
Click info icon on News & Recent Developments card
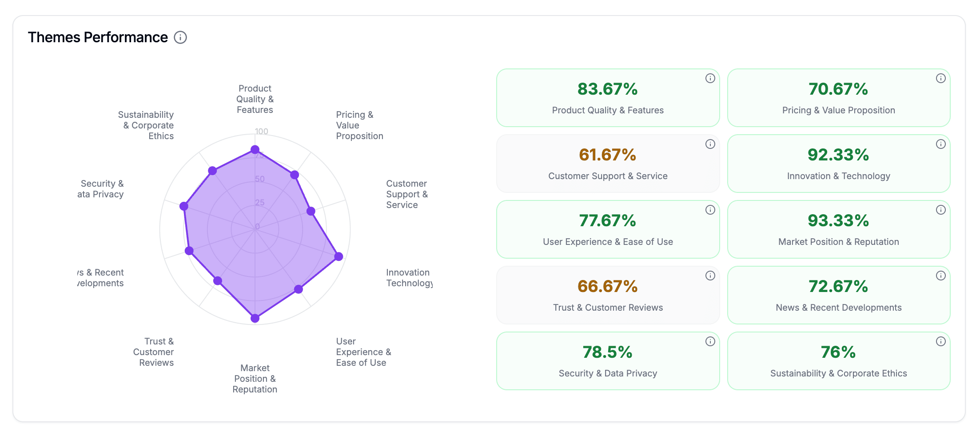[x=940, y=276]
